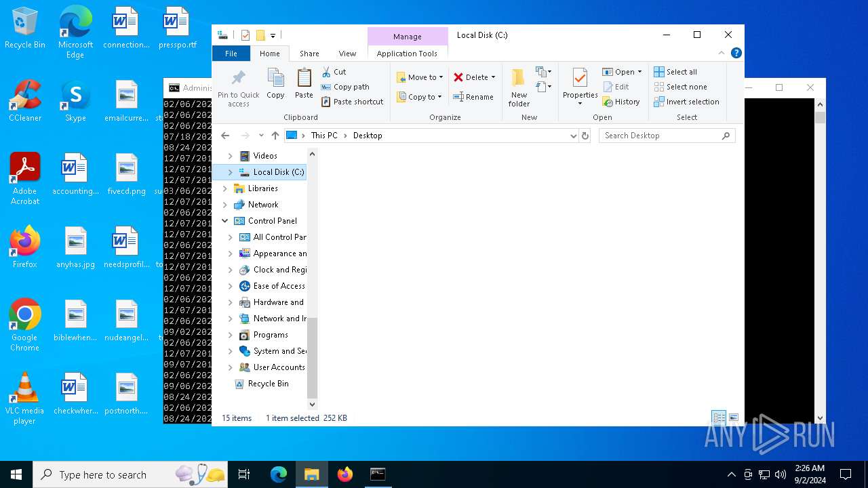Click Desktop in the address bar
Screen dimensions: 868x488
[368, 136]
